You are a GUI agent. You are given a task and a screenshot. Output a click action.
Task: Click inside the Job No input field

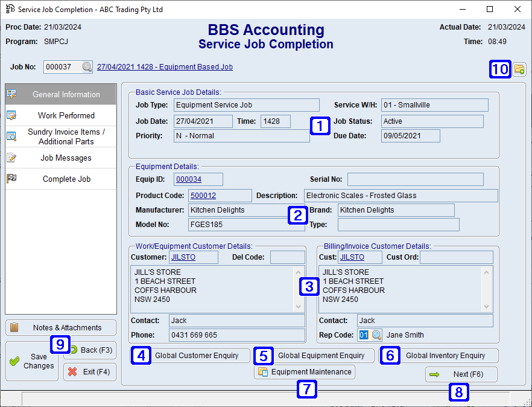(x=63, y=67)
